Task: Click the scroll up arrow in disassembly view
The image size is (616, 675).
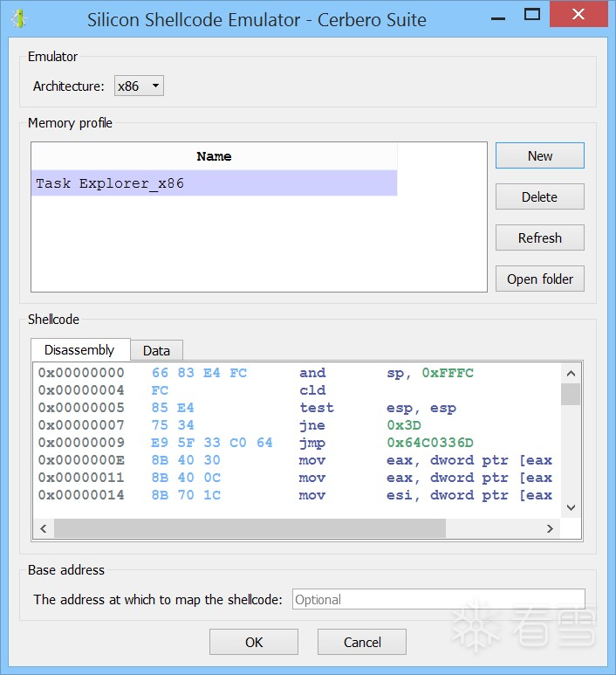Action: coord(571,373)
